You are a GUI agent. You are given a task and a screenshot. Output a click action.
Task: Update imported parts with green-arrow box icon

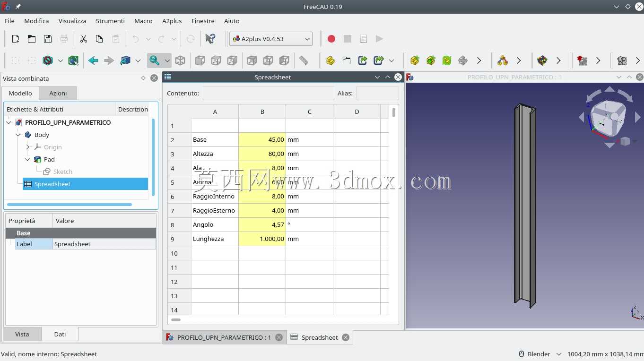click(363, 60)
